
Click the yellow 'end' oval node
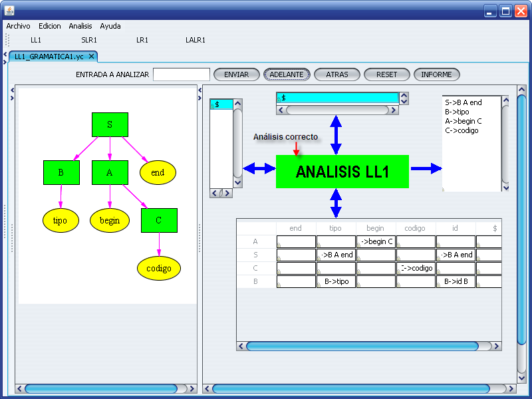[x=158, y=172]
